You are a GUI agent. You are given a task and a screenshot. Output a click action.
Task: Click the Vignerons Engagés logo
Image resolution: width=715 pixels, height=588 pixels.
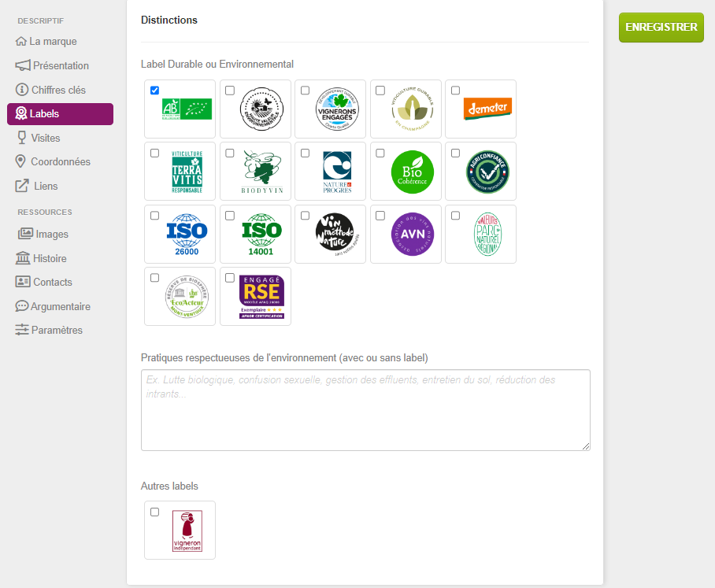[337, 109]
